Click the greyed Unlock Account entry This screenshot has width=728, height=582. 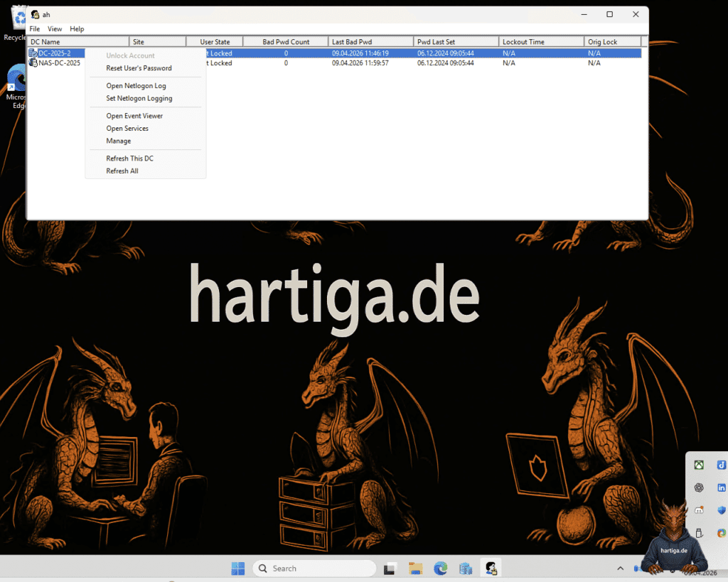pos(131,55)
